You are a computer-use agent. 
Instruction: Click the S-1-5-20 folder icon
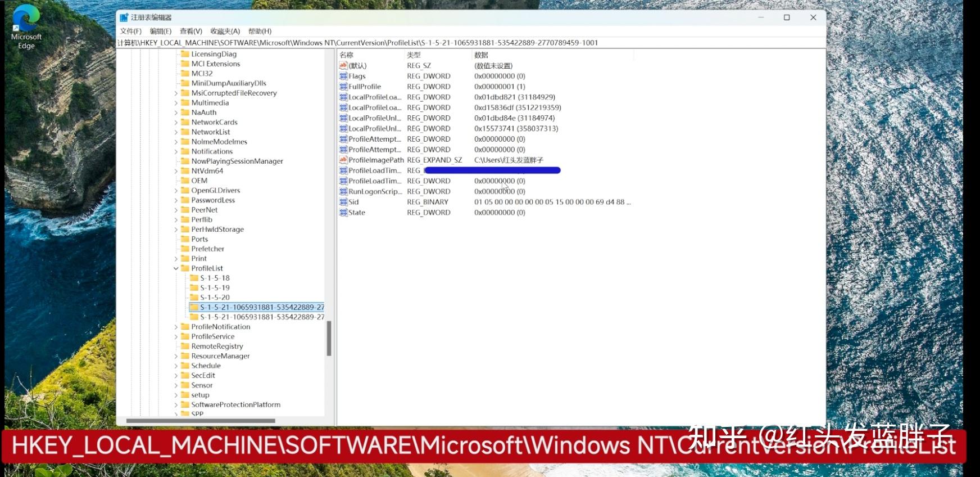click(194, 298)
